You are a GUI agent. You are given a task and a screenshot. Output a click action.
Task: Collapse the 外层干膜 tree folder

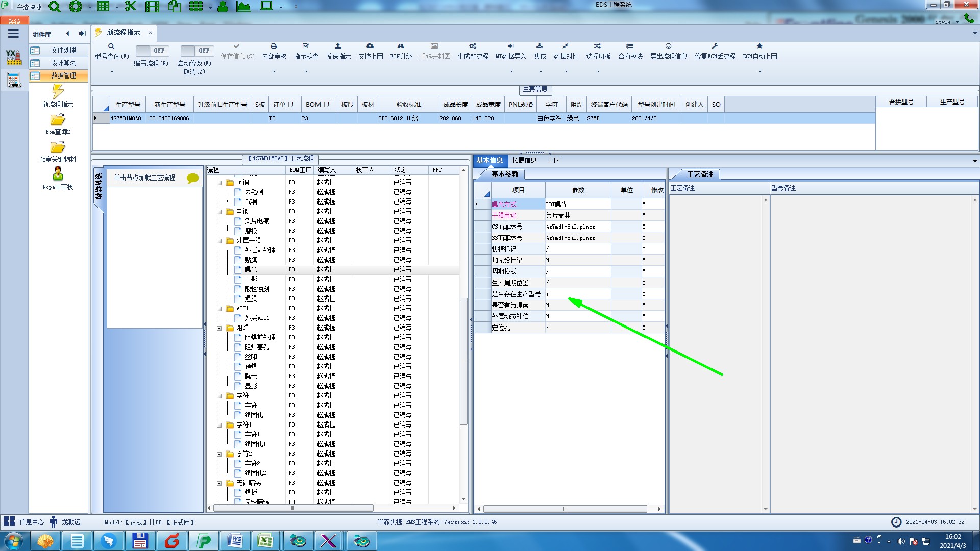point(219,241)
